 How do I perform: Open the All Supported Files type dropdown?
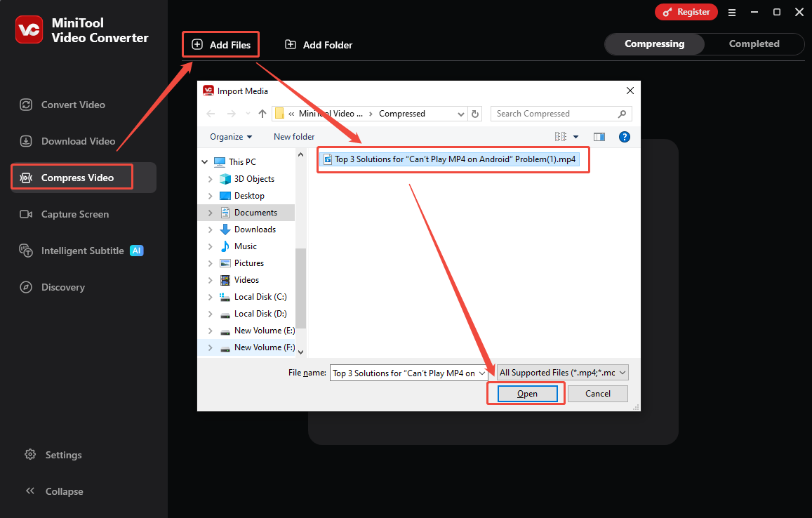561,372
